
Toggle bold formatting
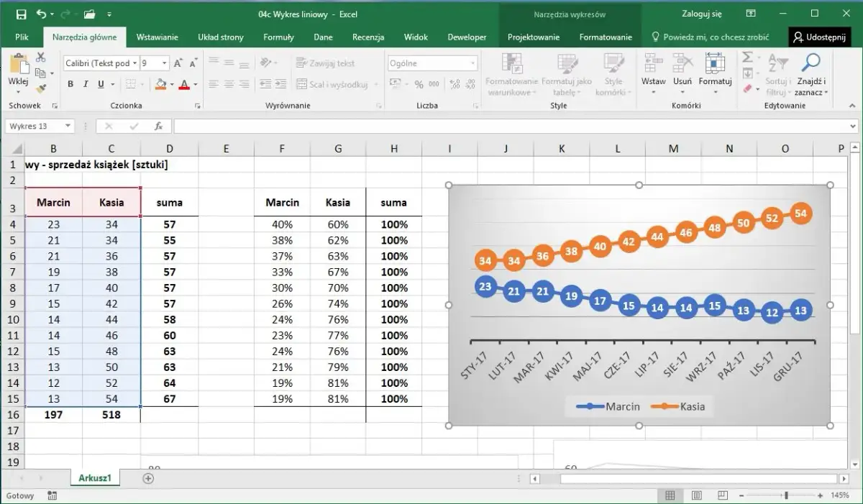70,83
